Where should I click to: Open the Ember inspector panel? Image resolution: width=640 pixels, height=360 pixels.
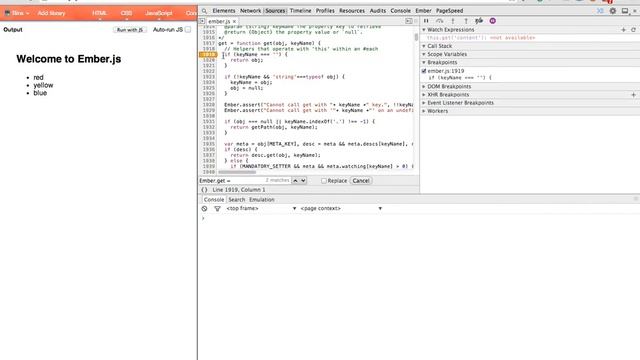(423, 11)
